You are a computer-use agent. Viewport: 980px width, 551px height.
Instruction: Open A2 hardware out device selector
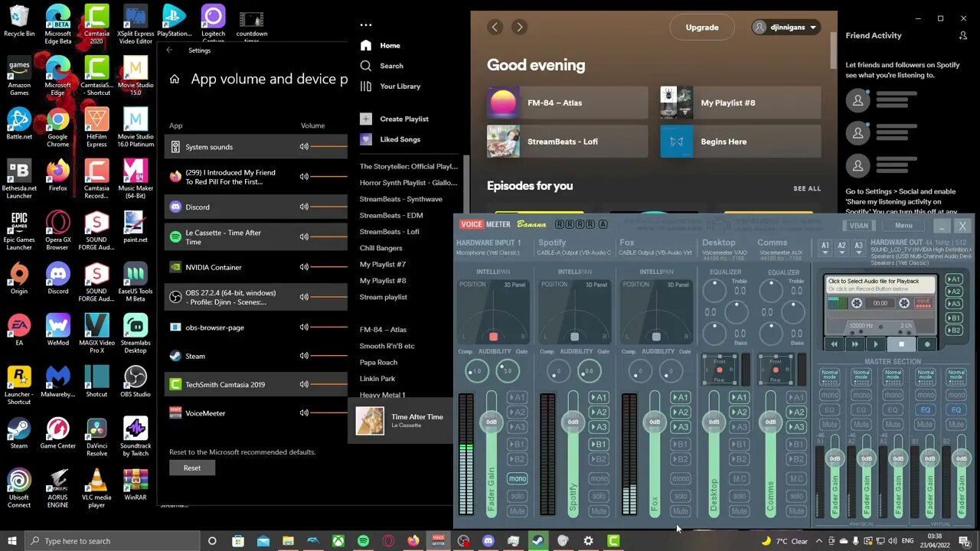point(842,247)
